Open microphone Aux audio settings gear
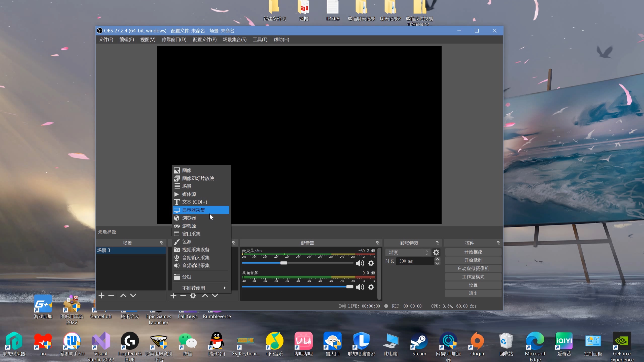This screenshot has height=362, width=644. [371, 263]
